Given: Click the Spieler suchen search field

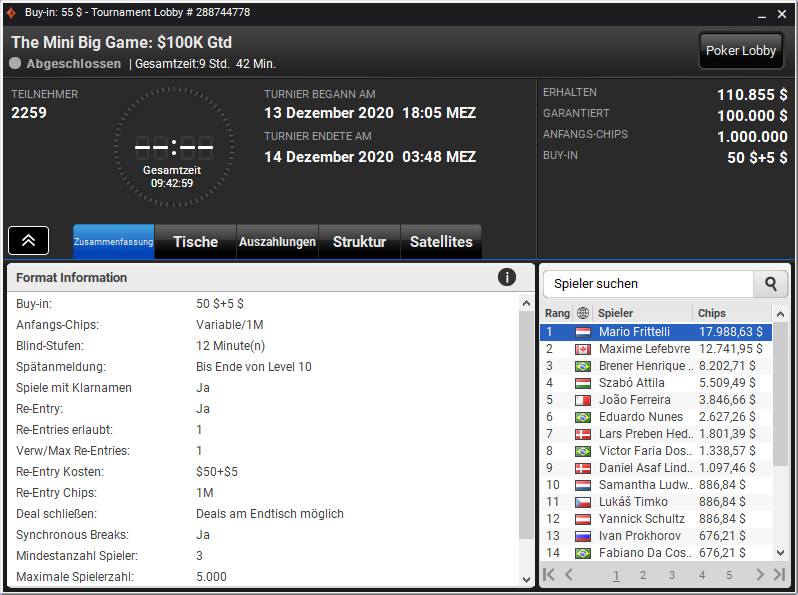Looking at the screenshot, I should [648, 284].
